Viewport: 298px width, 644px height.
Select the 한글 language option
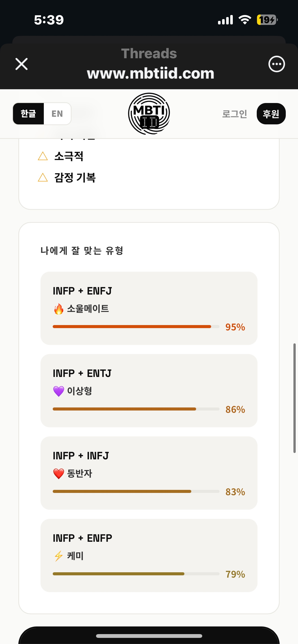[28, 114]
